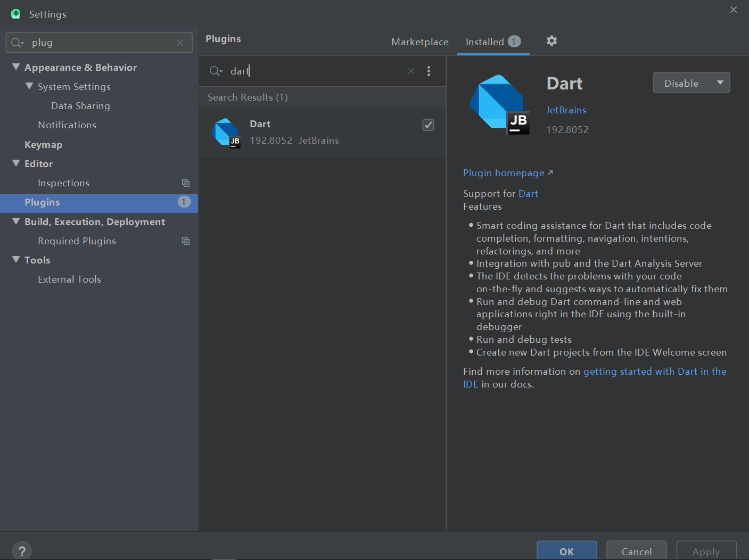Viewport: 749px width, 560px height.
Task: Click the update count badge on Plugins row
Action: (x=184, y=202)
